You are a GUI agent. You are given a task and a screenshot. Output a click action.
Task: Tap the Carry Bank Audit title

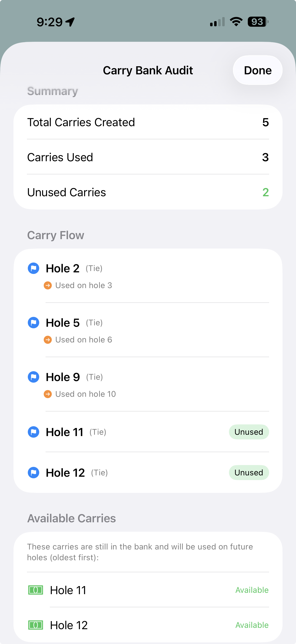point(148,70)
